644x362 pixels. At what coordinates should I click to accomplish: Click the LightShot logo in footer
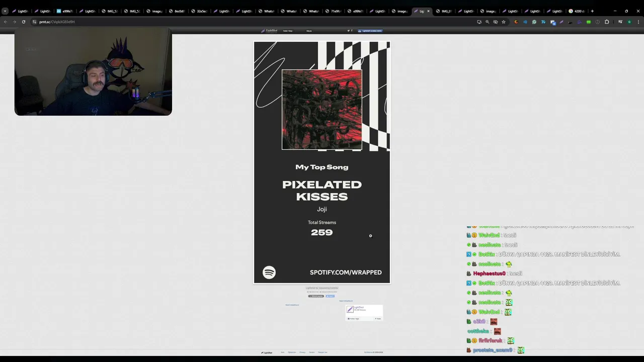pos(267,352)
